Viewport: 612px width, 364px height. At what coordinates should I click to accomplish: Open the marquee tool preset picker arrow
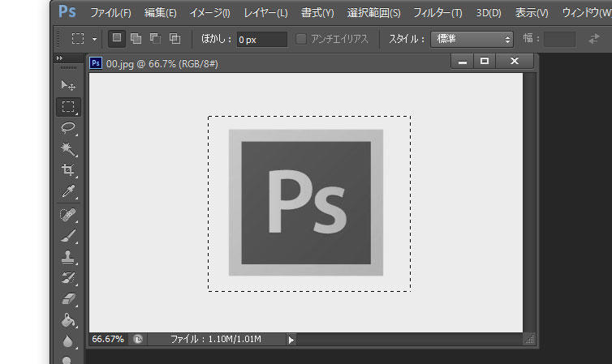coord(94,39)
